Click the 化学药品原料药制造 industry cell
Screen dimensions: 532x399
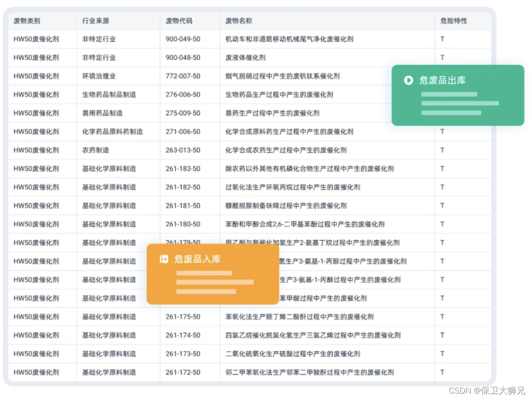point(113,132)
